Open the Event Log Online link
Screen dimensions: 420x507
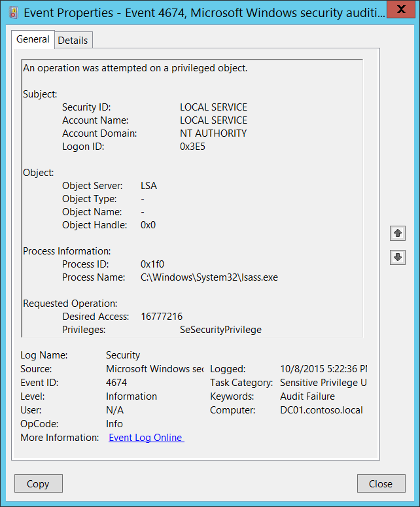coord(146,438)
